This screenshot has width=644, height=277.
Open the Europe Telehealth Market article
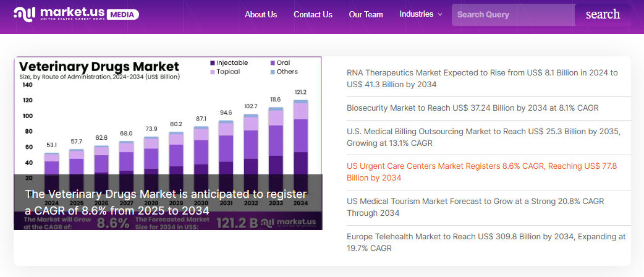point(486,242)
